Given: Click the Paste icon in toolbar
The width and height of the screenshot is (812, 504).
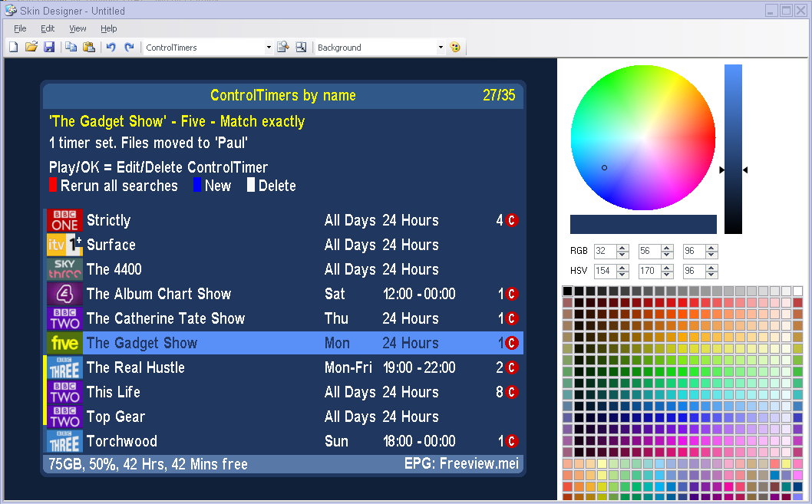Looking at the screenshot, I should click(89, 47).
